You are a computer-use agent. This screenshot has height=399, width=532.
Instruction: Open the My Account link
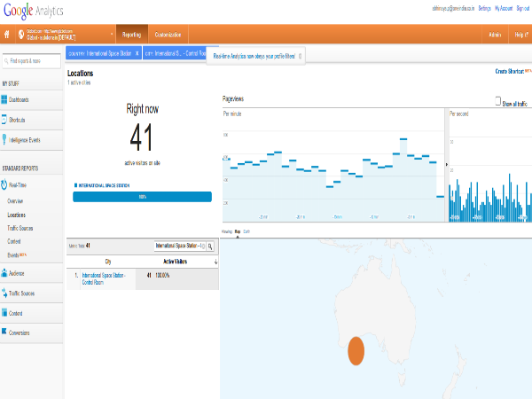(x=504, y=9)
